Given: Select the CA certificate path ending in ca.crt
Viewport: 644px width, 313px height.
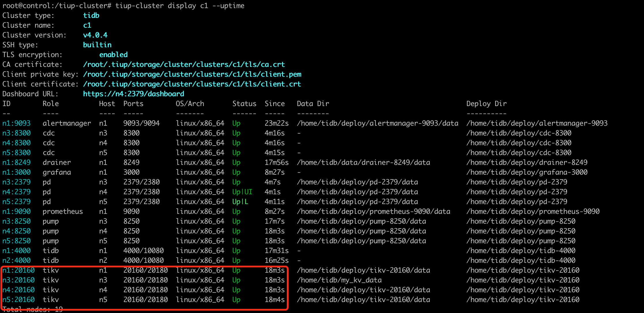Looking at the screenshot, I should pos(184,65).
